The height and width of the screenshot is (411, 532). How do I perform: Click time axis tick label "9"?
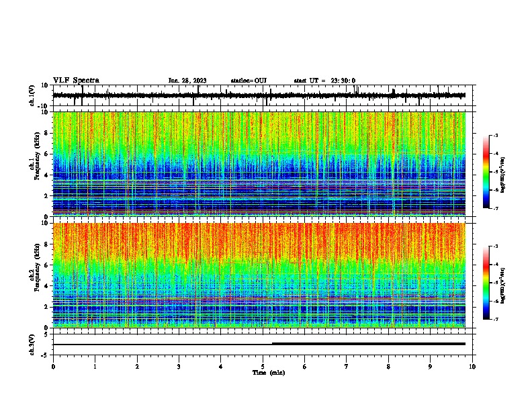pos(430,367)
